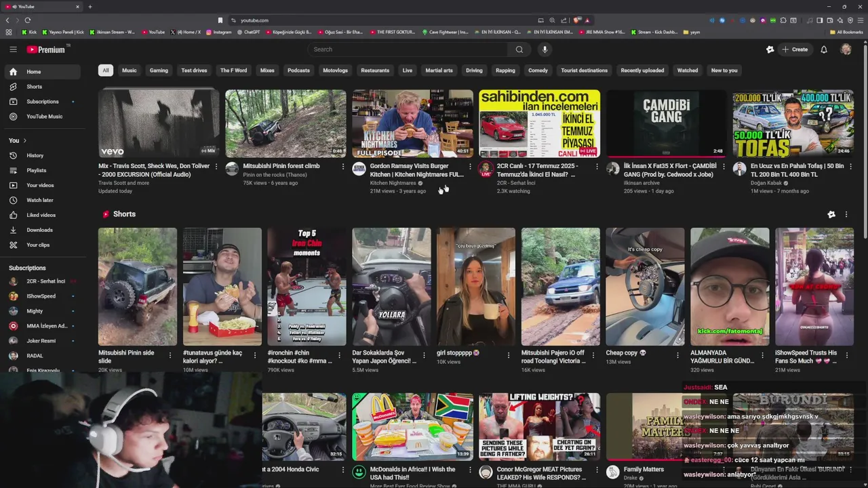This screenshot has height=488, width=868.
Task: Select the Test drives filter chip
Action: tap(194, 70)
